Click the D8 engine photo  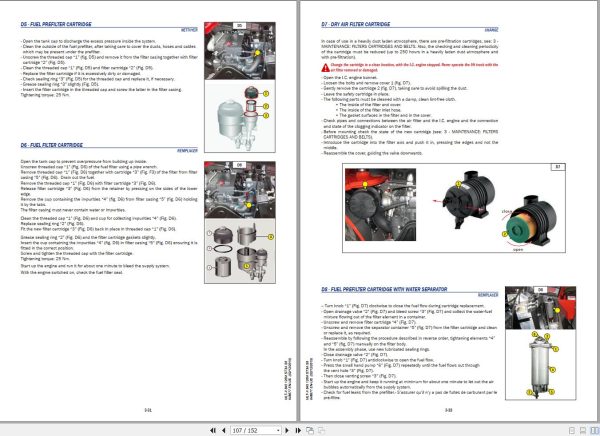540,308
